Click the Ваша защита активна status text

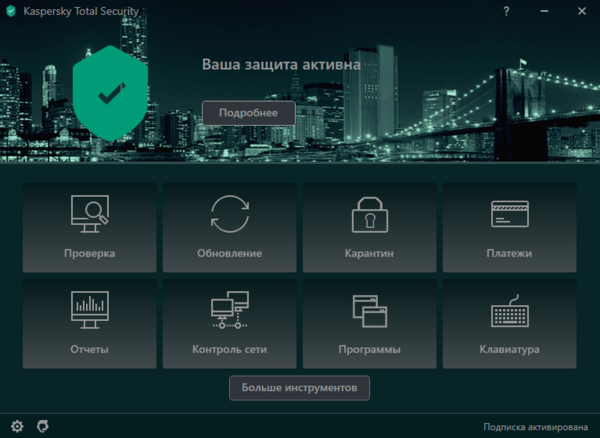(281, 64)
